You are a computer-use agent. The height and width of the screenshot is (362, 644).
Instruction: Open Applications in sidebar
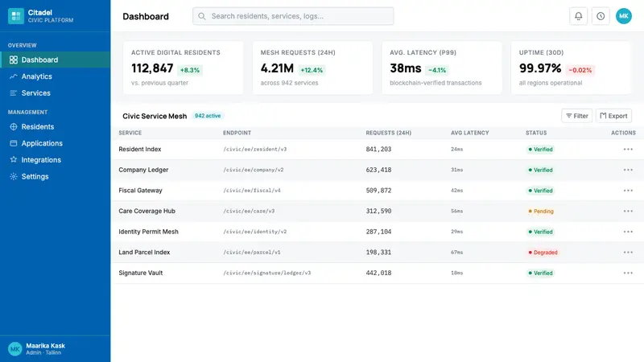click(x=55, y=143)
